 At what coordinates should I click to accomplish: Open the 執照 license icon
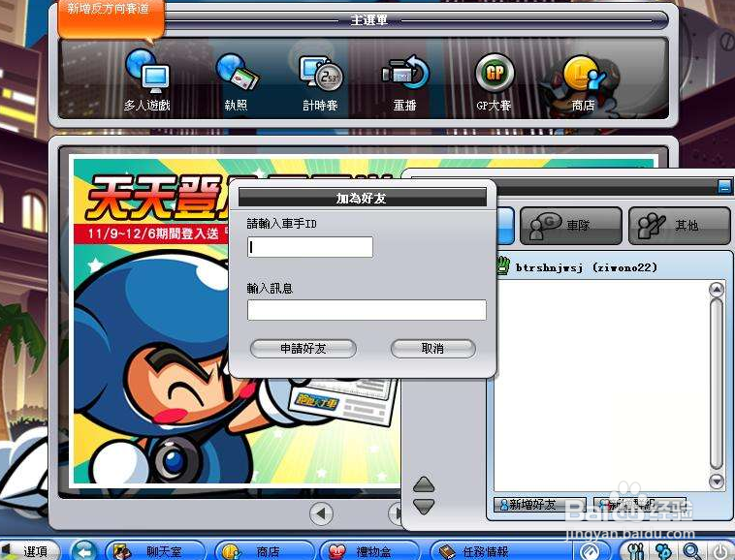tap(236, 80)
